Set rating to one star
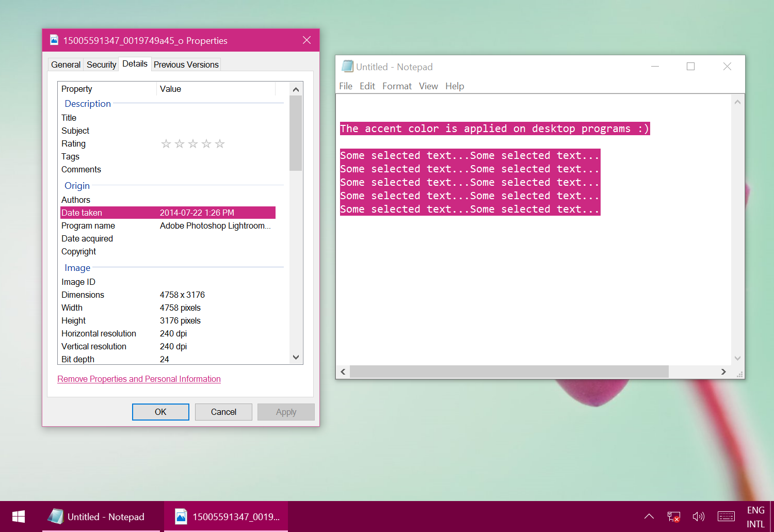The height and width of the screenshot is (532, 774). 166,144
